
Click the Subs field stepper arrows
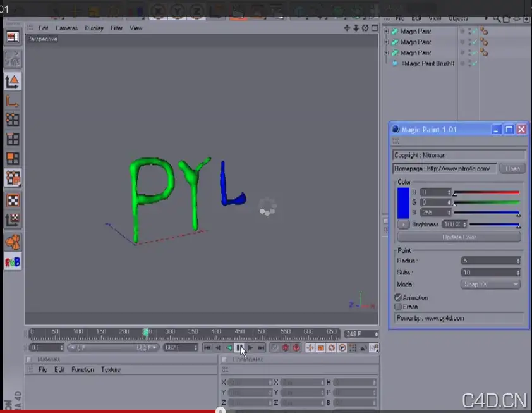[517, 273]
